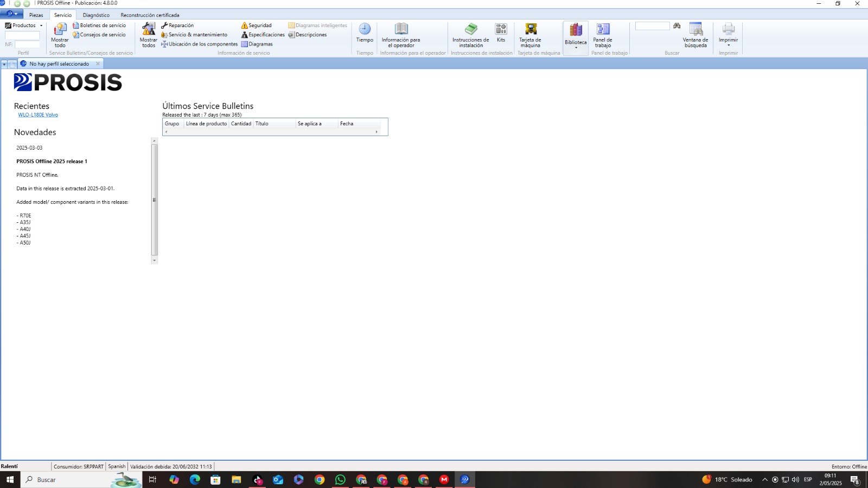Open Consejos de servicio
This screenshot has width=868, height=488.
[x=99, y=35]
